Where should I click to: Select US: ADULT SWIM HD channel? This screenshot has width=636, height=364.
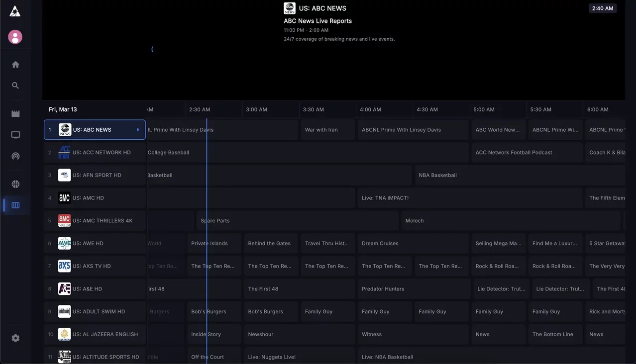tap(95, 312)
